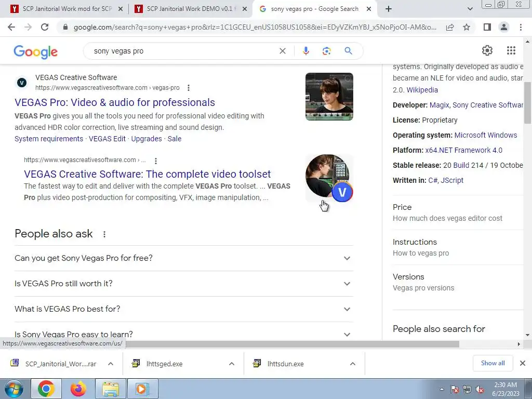Expand "Is Sony Vegas Pro easy to learn?"
The width and height of the screenshot is (532, 399).
coord(183,334)
